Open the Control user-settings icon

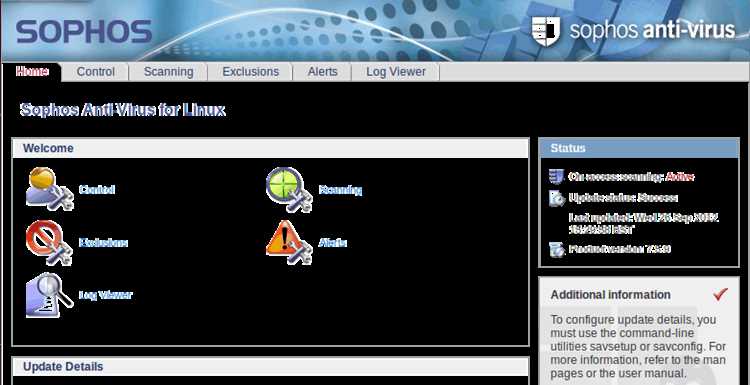(50, 189)
